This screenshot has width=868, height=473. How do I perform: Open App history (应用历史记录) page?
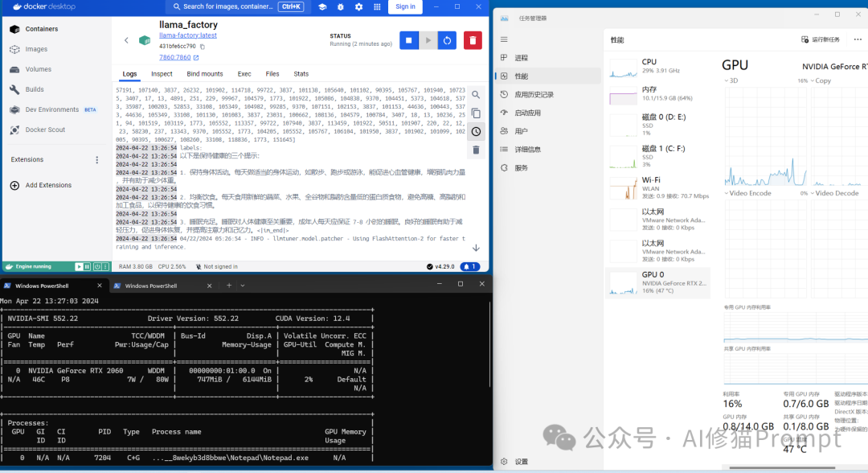click(x=548, y=94)
